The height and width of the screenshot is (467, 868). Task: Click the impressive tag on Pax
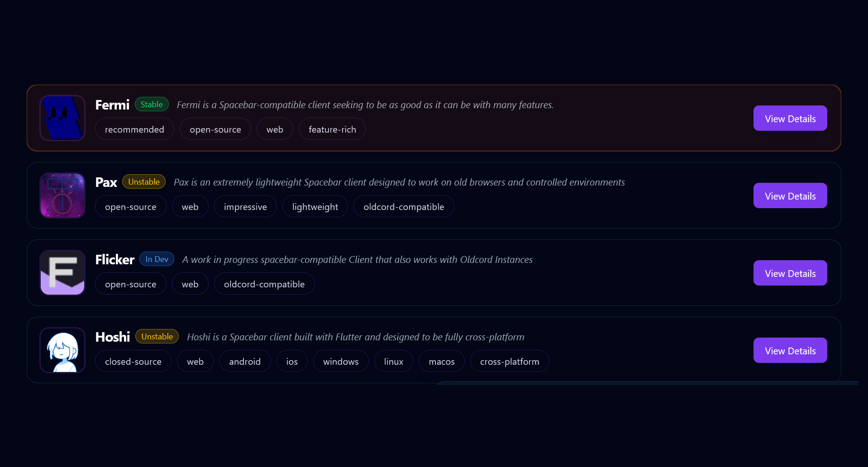coord(245,207)
